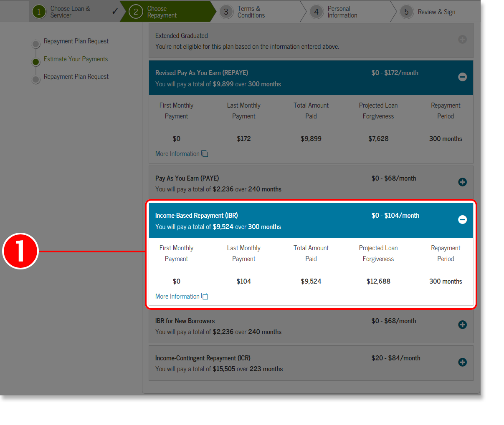Click Income-Based Repayment (IBR) plan title
The image size is (504, 425).
(197, 215)
